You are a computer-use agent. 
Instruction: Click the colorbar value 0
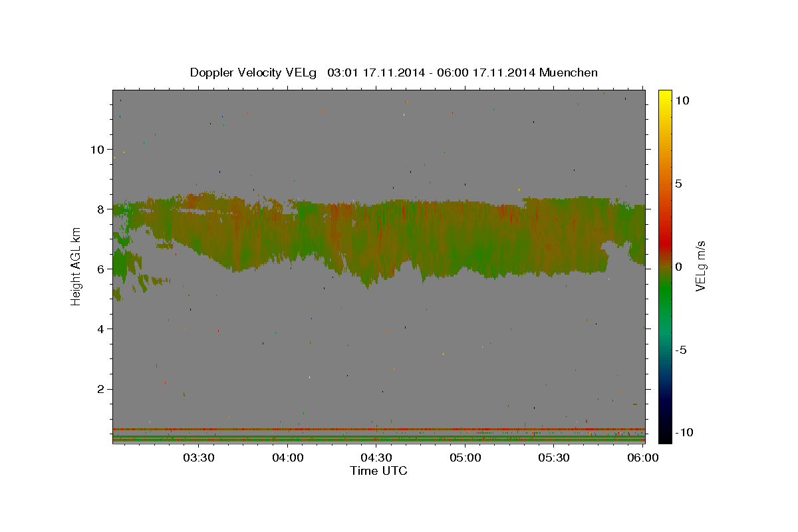coord(678,267)
